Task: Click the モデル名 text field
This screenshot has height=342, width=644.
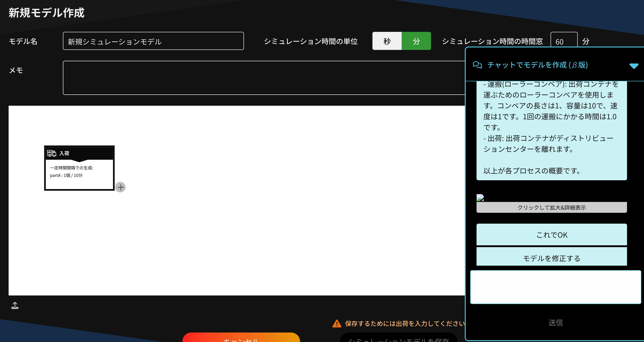Action: click(153, 41)
